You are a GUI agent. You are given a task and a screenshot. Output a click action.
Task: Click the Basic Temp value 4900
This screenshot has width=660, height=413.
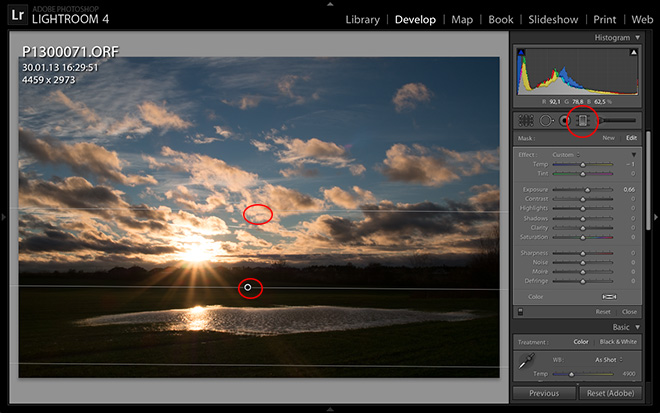pos(629,374)
